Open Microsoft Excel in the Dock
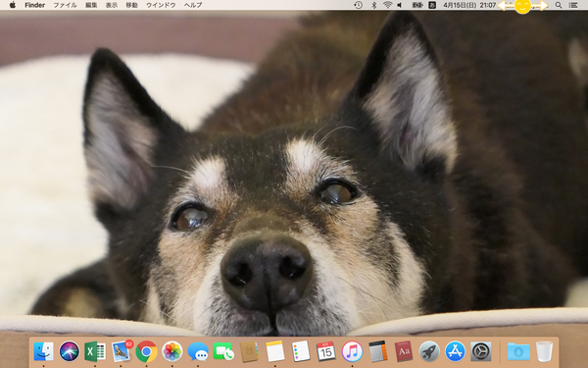This screenshot has height=368, width=588. click(x=95, y=352)
